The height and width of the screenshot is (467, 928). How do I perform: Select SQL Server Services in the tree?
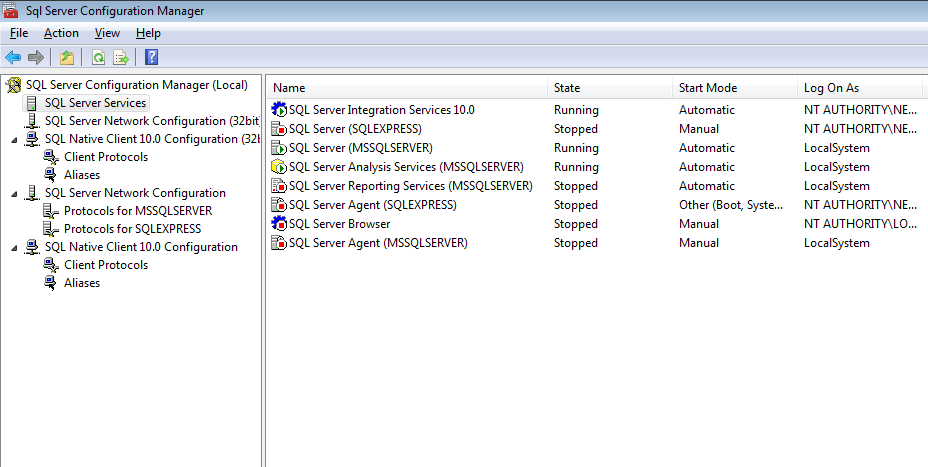95,103
